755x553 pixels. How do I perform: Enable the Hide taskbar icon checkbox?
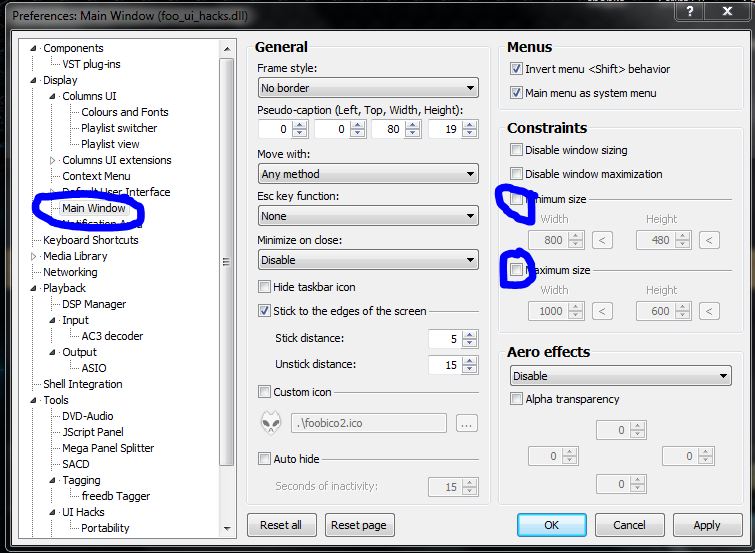pos(265,287)
